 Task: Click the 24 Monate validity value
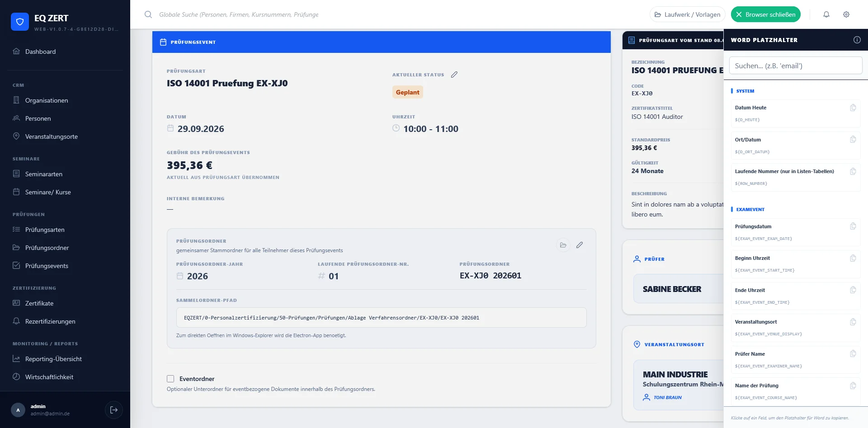pos(647,171)
